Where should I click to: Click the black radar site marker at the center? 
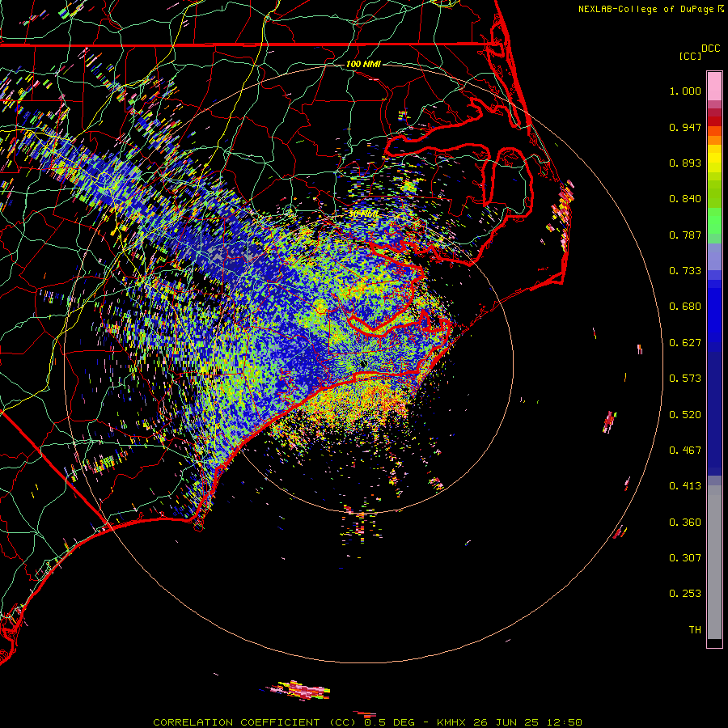363,364
